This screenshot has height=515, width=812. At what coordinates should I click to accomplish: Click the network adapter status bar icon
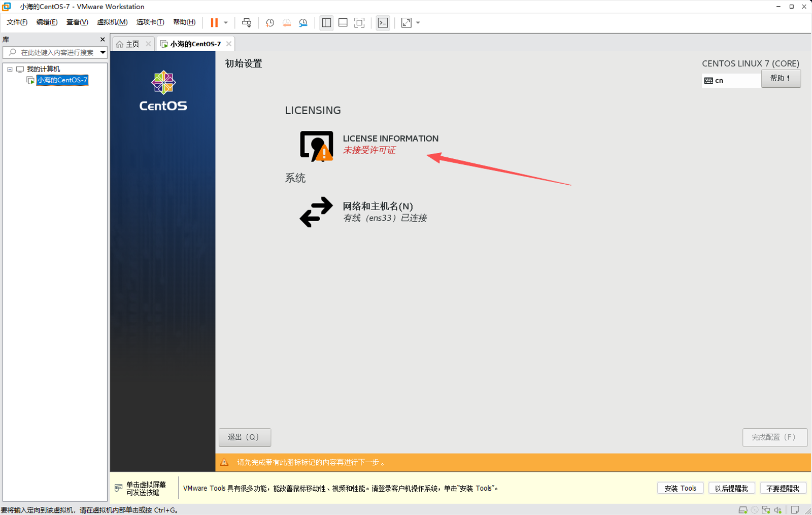pyautogui.click(x=766, y=510)
